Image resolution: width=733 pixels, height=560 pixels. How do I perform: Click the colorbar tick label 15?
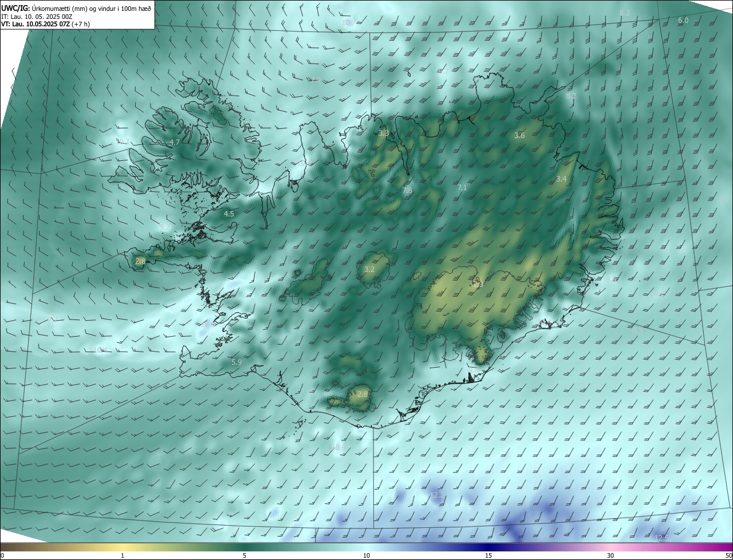coord(488,555)
